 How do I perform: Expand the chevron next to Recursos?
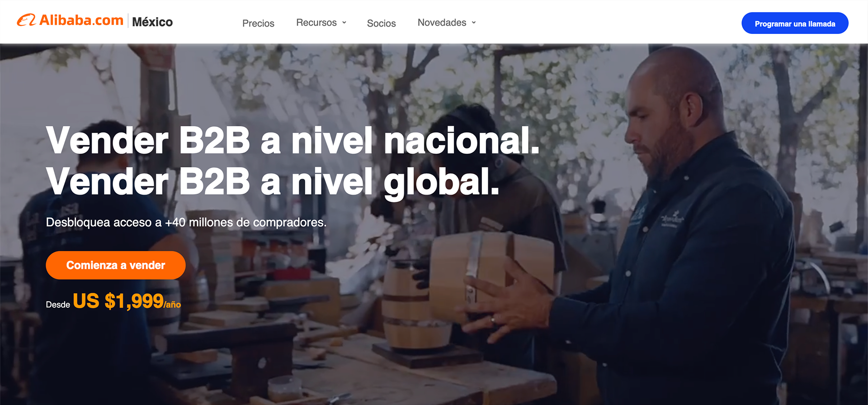pyautogui.click(x=344, y=22)
